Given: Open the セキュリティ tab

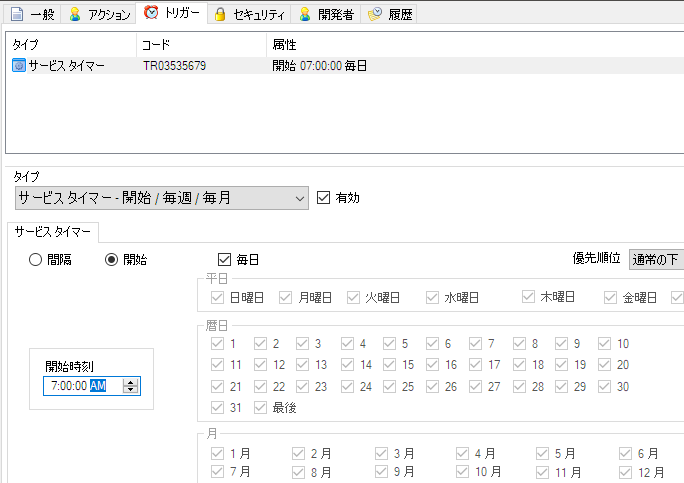Looking at the screenshot, I should tap(250, 14).
